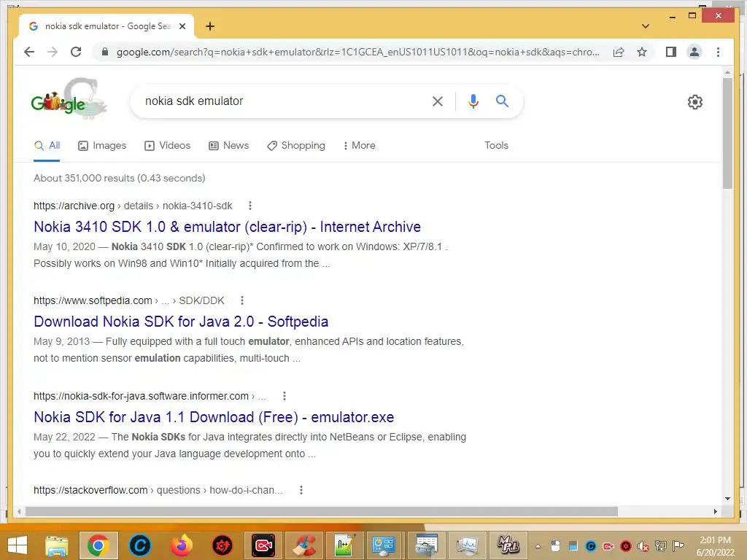This screenshot has height=560, width=747.
Task: Click the muted volume tray icon
Action: point(643,546)
